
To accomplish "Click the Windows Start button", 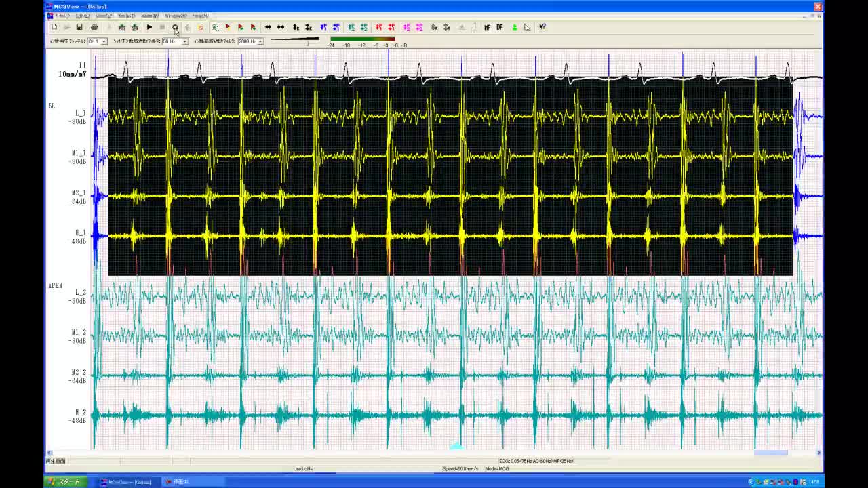I will (x=65, y=482).
